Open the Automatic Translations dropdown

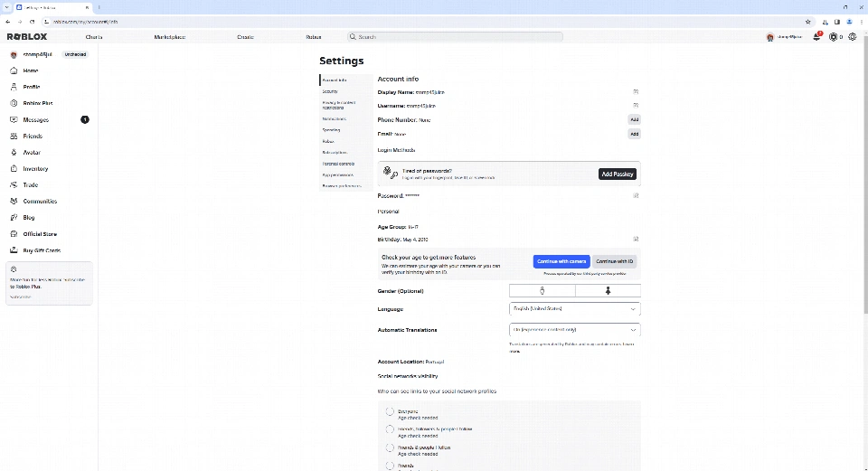click(575, 330)
